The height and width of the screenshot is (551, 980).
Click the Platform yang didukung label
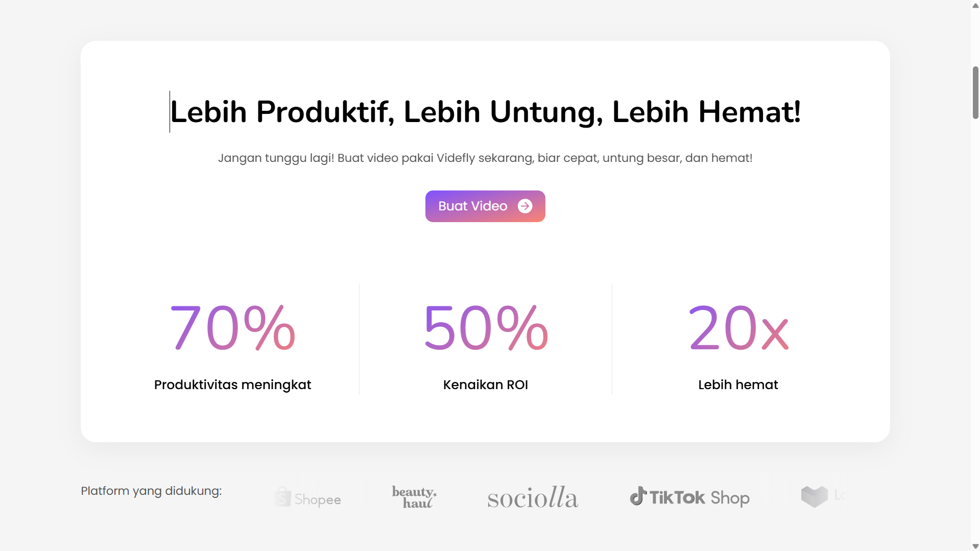point(151,491)
